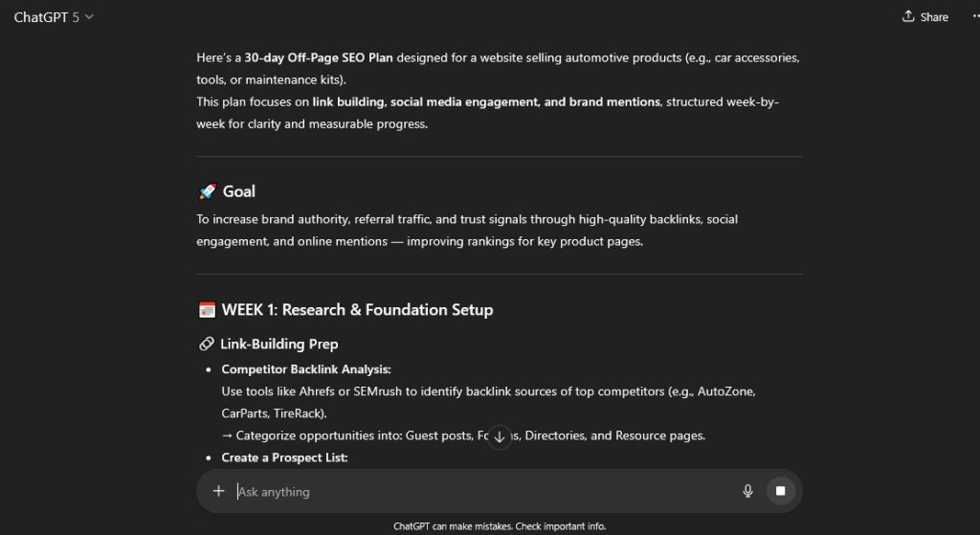Click the Link-Building Prep subheading
Viewport: 980px width, 535px height.
(279, 344)
